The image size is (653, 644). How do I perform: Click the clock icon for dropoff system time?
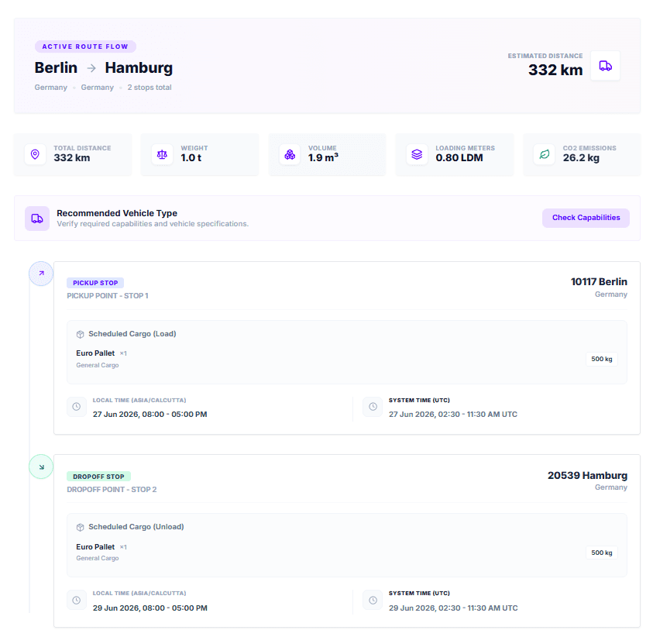[373, 601]
